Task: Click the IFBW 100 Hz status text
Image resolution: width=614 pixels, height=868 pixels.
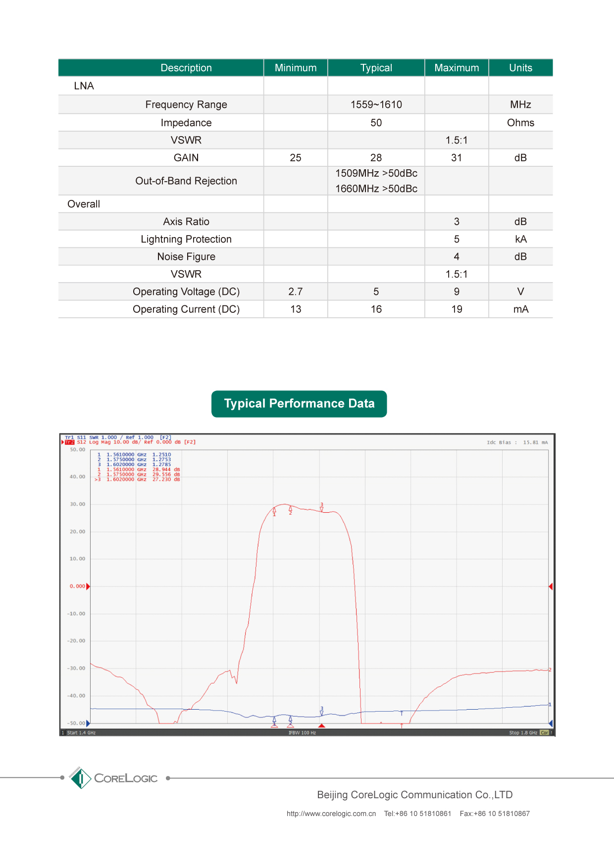Action: [x=302, y=733]
